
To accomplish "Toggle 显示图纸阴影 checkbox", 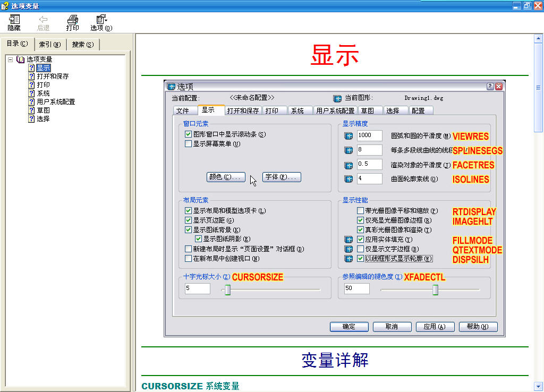I will [x=199, y=238].
